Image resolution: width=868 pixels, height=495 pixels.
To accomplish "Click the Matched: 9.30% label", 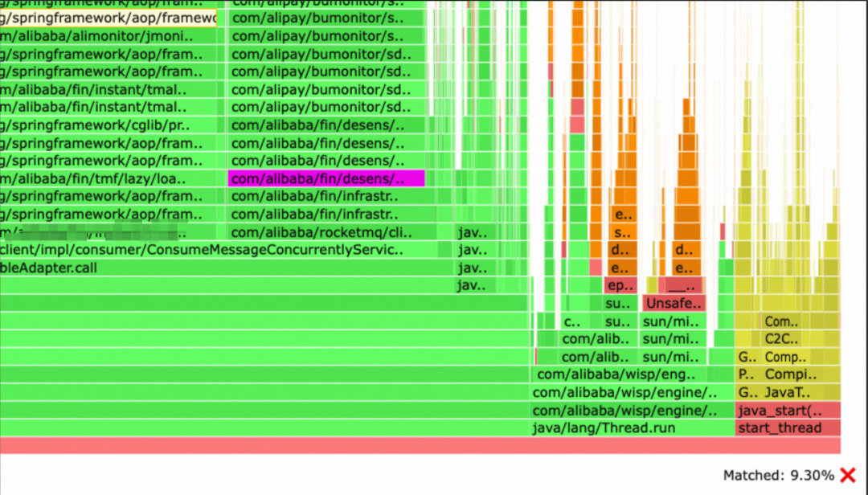I will (x=778, y=476).
